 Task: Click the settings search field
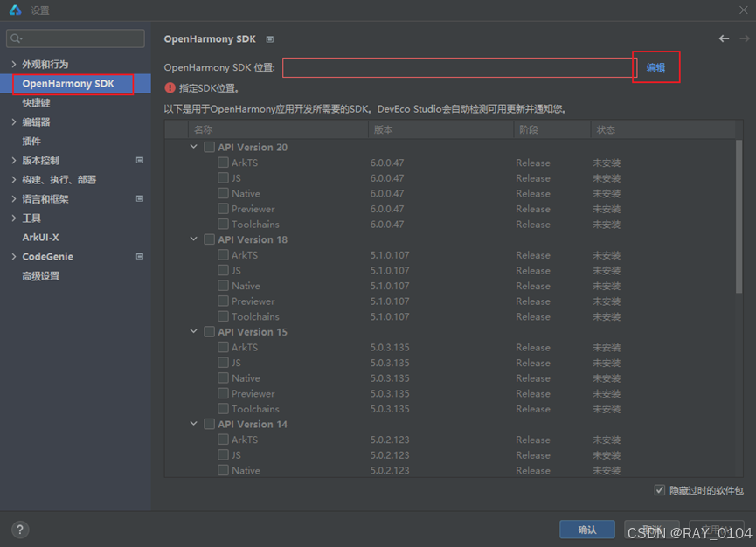[x=75, y=38]
